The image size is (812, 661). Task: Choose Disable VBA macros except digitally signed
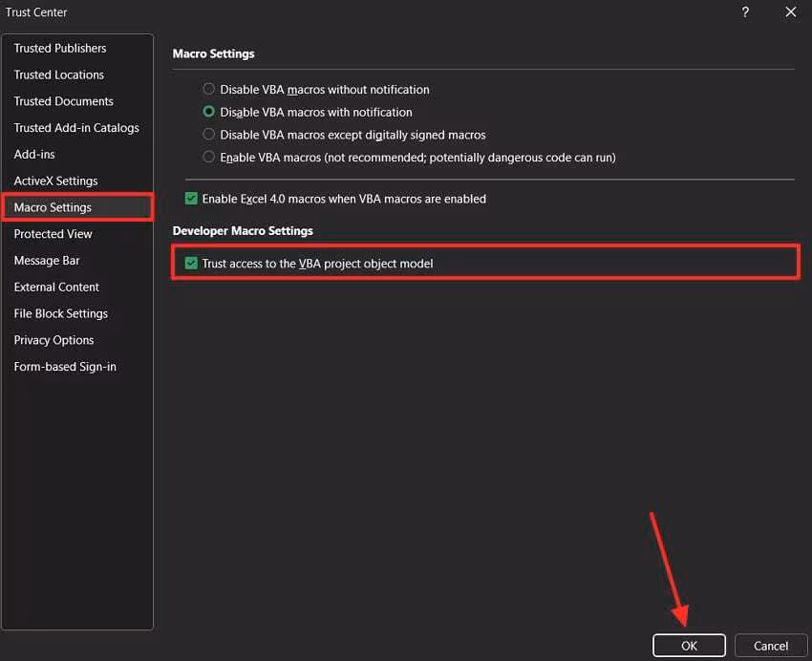coord(209,135)
